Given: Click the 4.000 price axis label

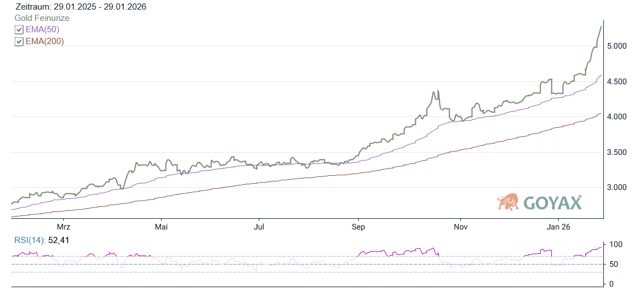Looking at the screenshot, I should tap(619, 116).
